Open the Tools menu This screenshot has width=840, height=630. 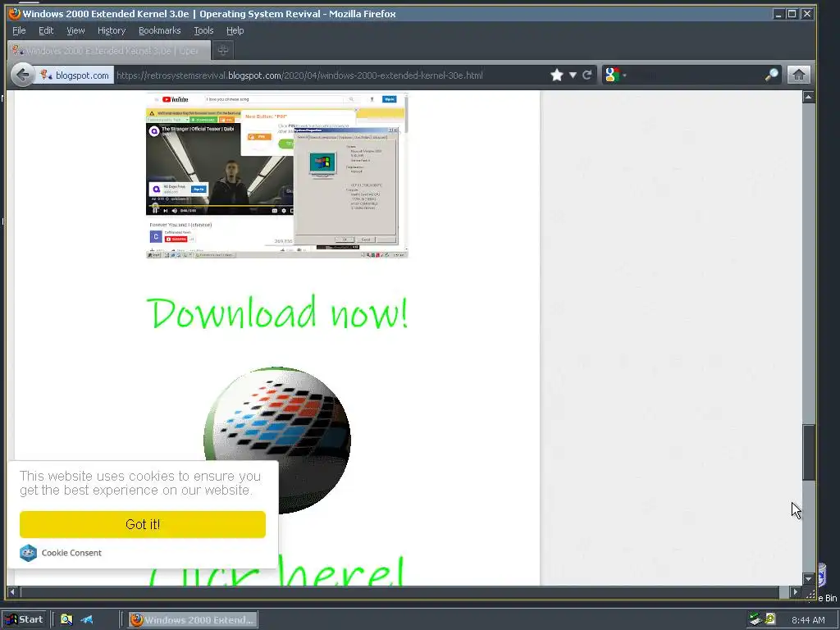coord(203,30)
